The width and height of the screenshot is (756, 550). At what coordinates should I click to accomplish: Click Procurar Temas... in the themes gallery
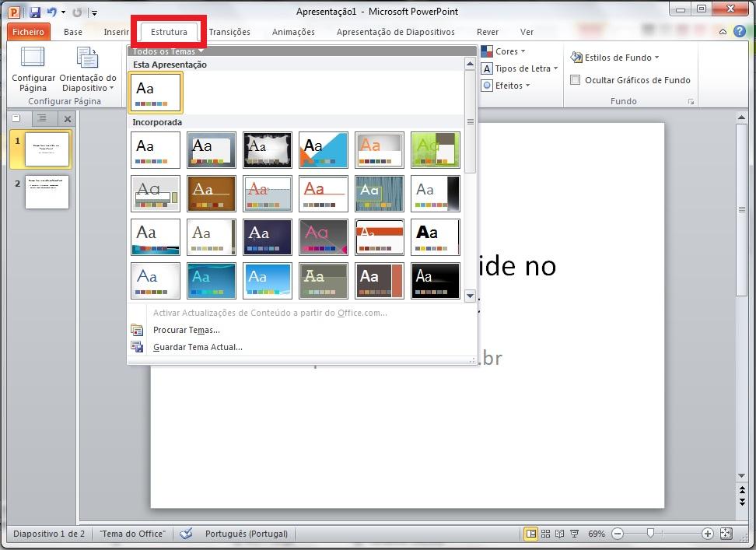click(x=186, y=330)
